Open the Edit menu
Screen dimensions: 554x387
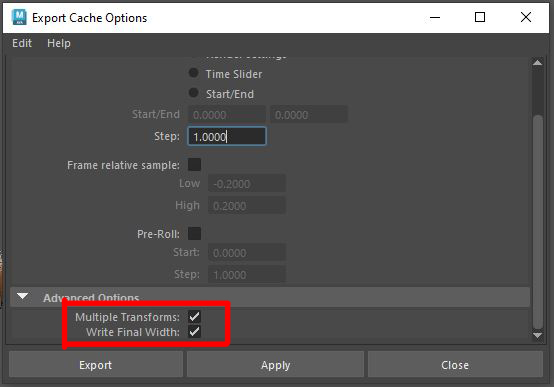[x=22, y=43]
